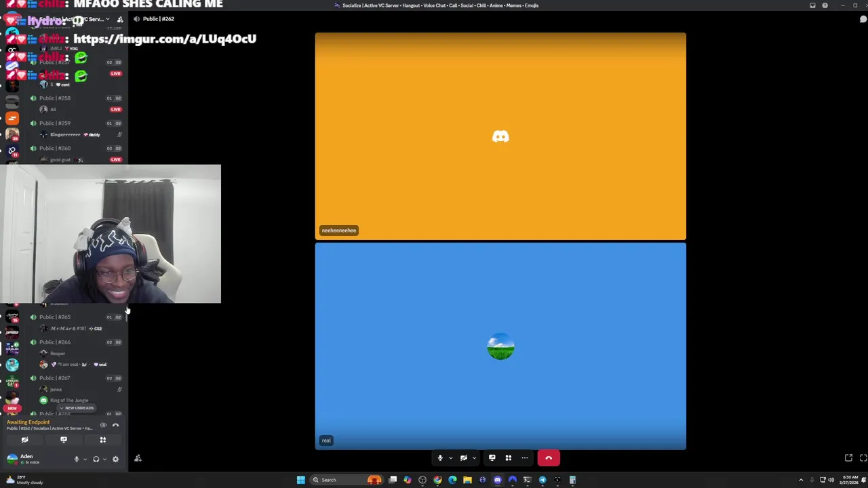Focus the real participant tile

(500, 346)
